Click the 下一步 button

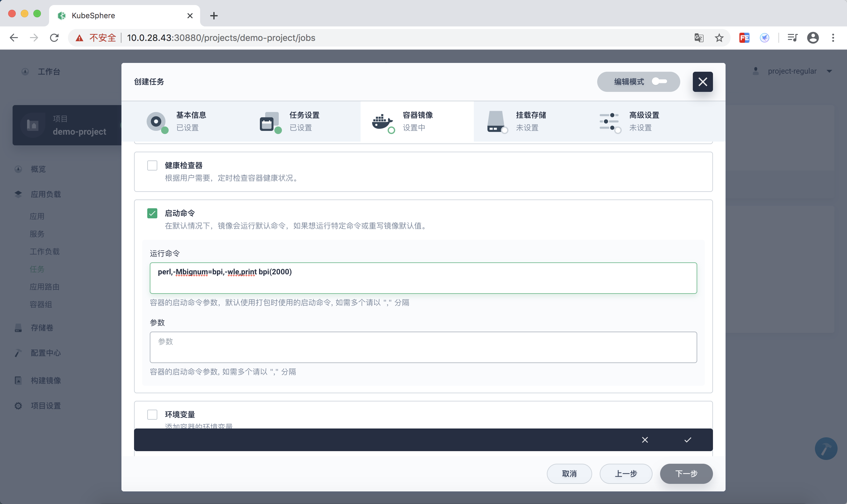point(686,473)
